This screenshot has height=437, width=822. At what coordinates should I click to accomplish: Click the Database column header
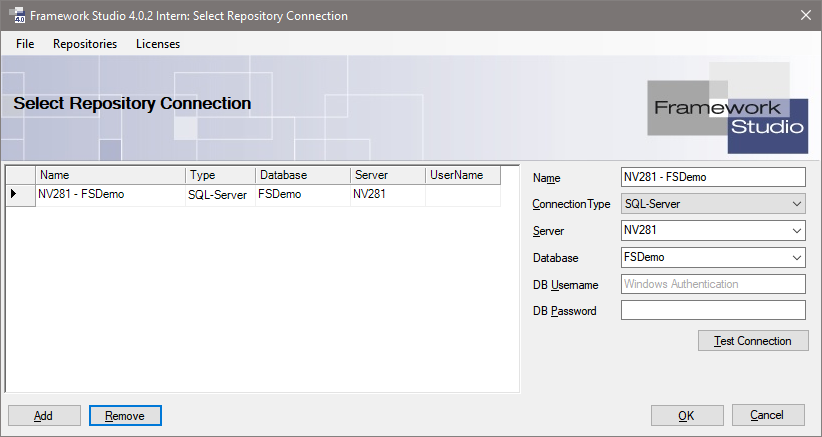pos(302,175)
